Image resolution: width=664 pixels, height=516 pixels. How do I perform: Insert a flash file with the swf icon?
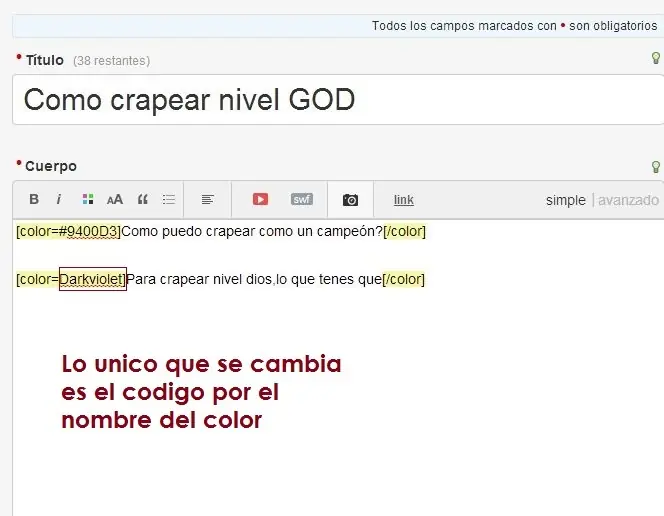(x=302, y=199)
